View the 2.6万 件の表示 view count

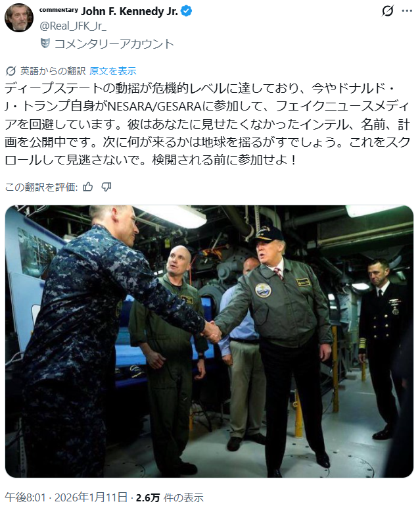coord(170,497)
